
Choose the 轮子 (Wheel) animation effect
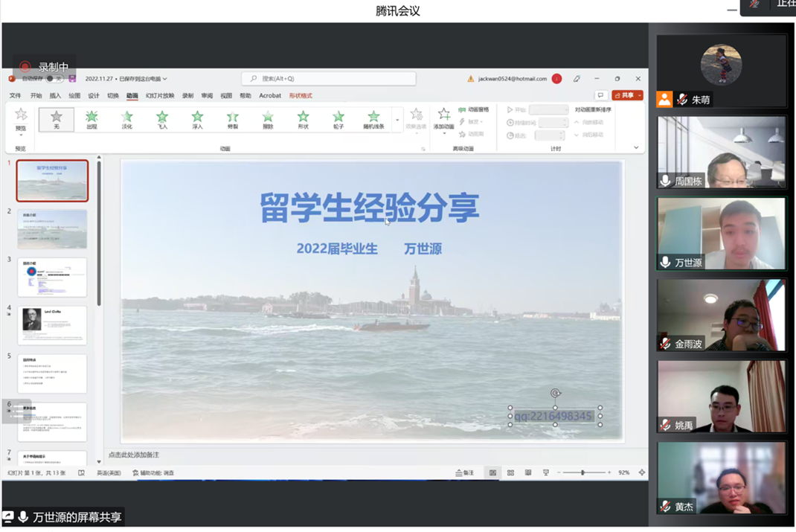(338, 119)
